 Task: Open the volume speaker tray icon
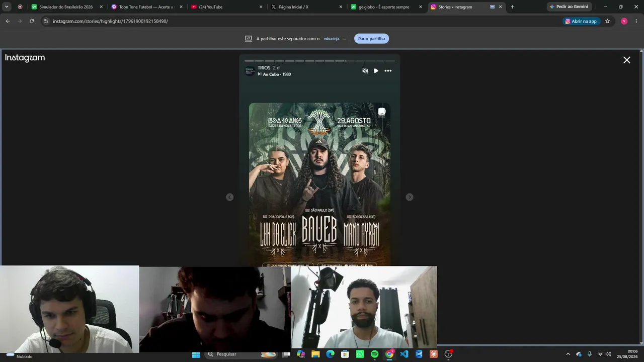point(609,354)
